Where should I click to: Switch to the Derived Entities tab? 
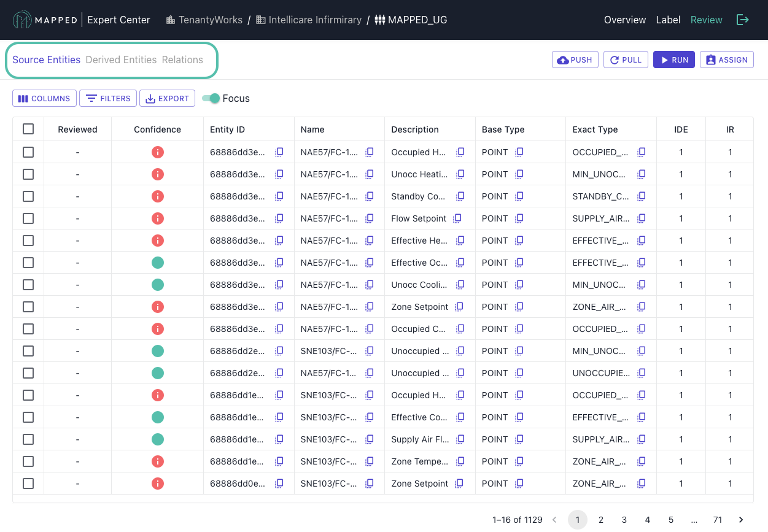pyautogui.click(x=121, y=60)
